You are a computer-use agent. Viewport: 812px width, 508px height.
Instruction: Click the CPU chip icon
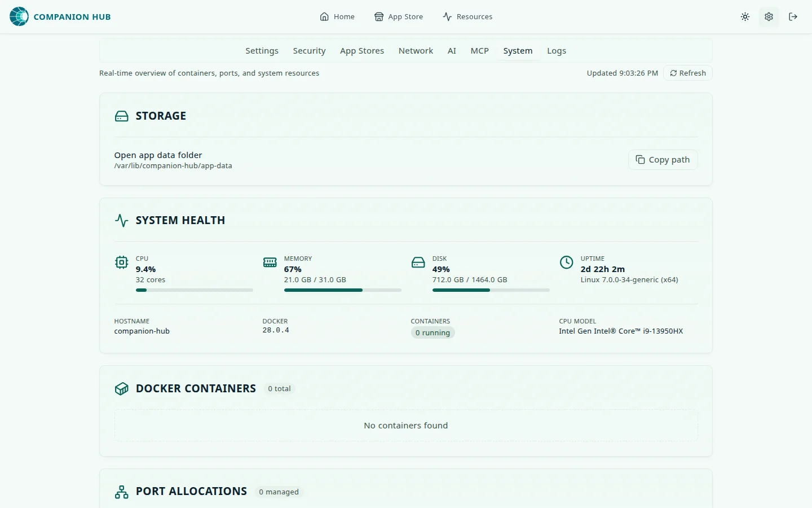(121, 262)
